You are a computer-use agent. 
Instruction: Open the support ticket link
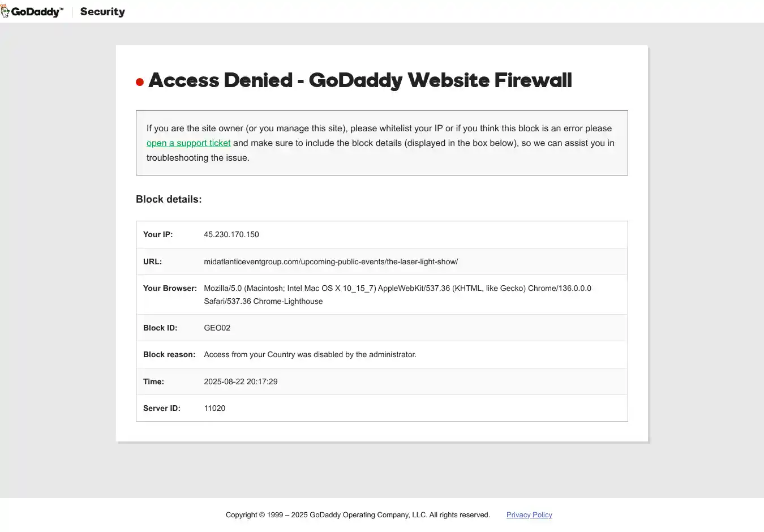(x=188, y=143)
